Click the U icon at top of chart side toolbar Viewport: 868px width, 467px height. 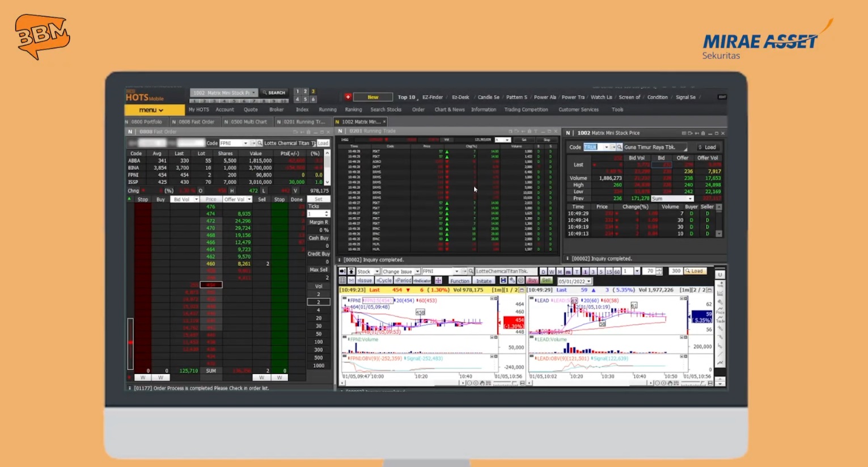click(720, 274)
